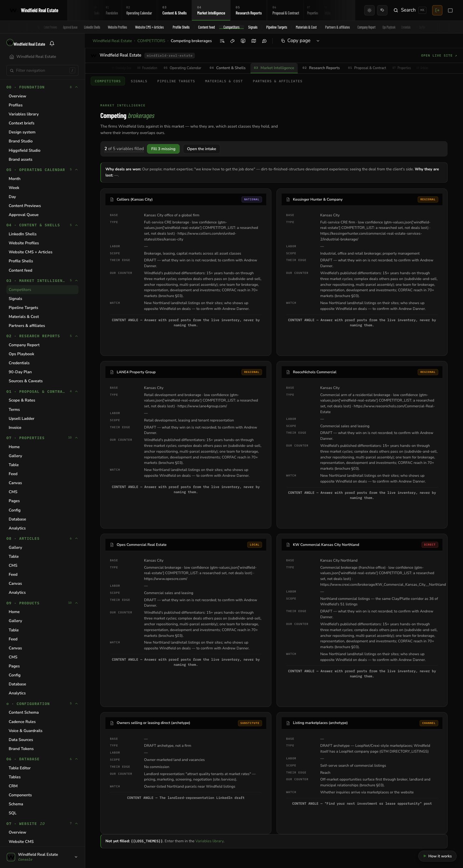Collapse the 07 Properties sidebar section
463x868 pixels.
(x=77, y=438)
